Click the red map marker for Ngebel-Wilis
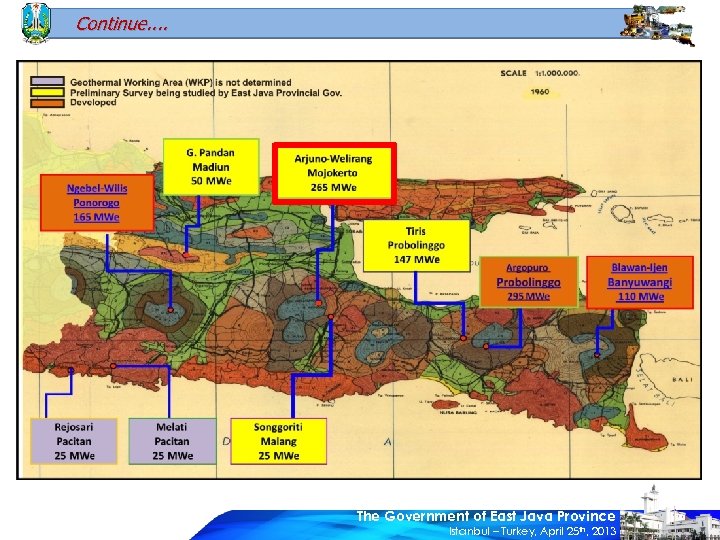 point(170,310)
